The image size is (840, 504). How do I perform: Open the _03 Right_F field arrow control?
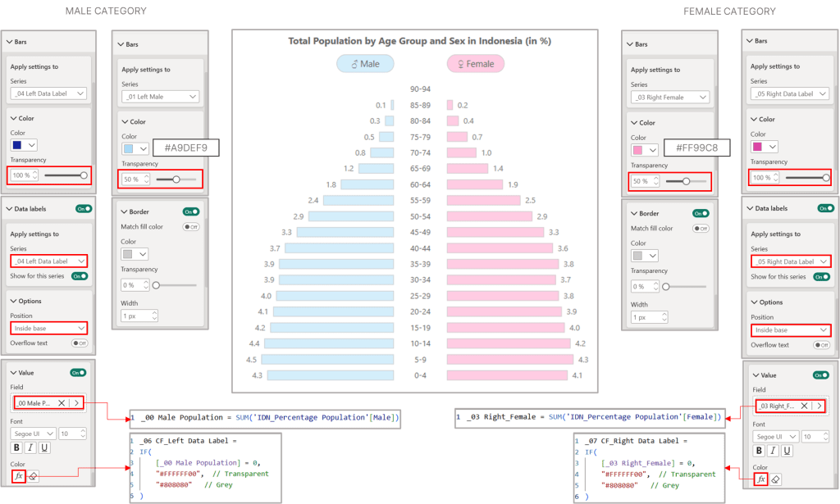pos(819,406)
